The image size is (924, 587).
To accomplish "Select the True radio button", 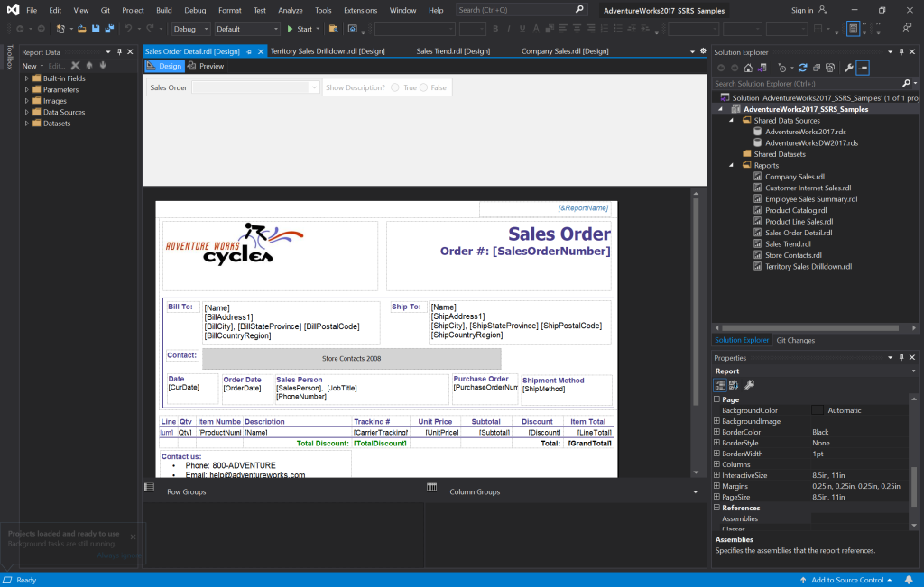I will 395,87.
